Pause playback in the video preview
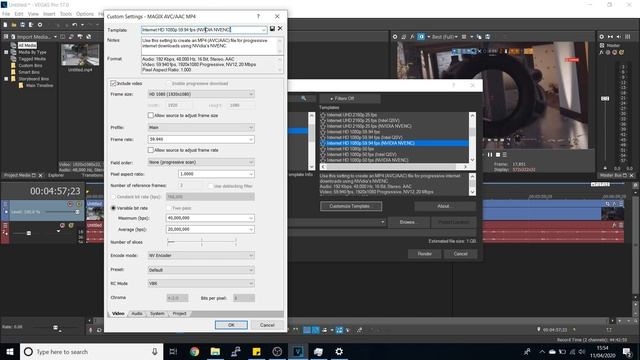This screenshot has width=640, height=360. (490, 155)
